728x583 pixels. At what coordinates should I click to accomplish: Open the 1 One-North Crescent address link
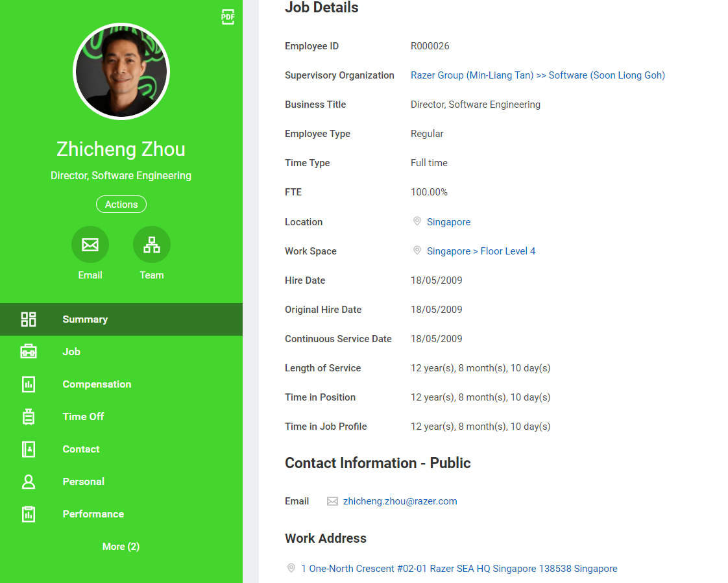click(x=459, y=569)
